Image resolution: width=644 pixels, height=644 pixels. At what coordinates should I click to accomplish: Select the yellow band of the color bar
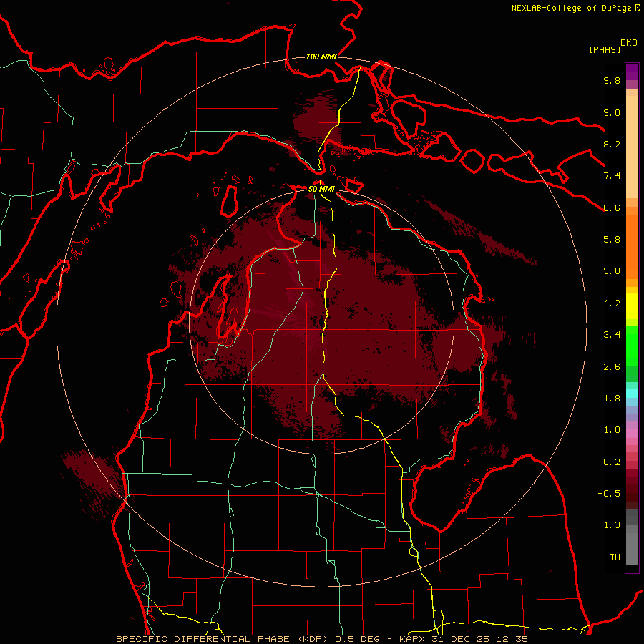pyautogui.click(x=632, y=306)
